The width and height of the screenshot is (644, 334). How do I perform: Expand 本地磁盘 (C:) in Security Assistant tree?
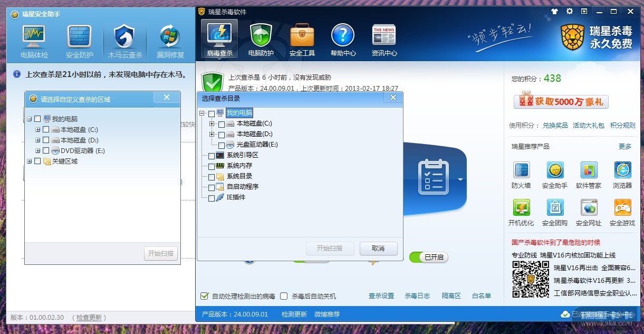click(x=37, y=130)
